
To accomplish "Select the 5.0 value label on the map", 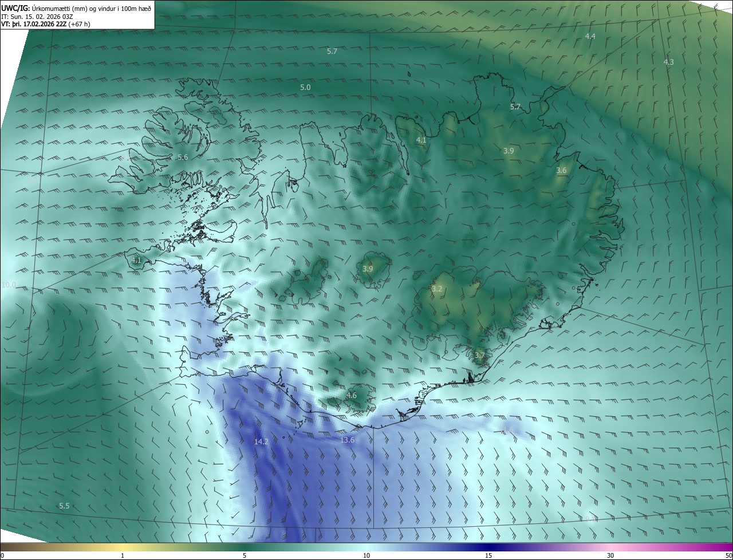I will point(305,88).
